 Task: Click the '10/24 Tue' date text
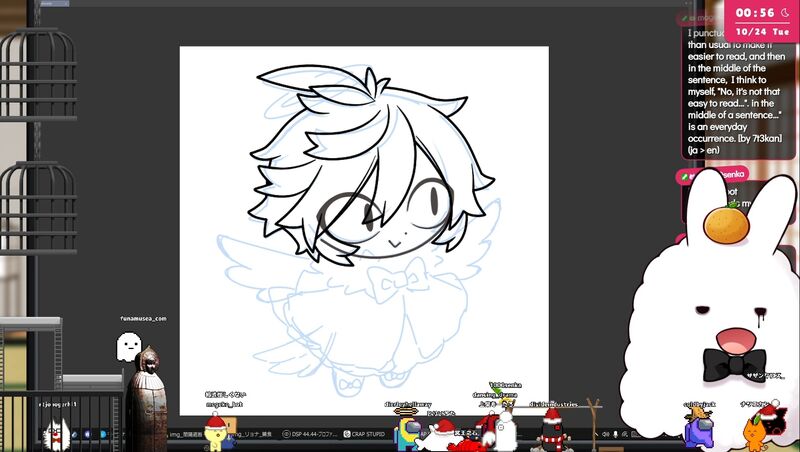click(762, 32)
